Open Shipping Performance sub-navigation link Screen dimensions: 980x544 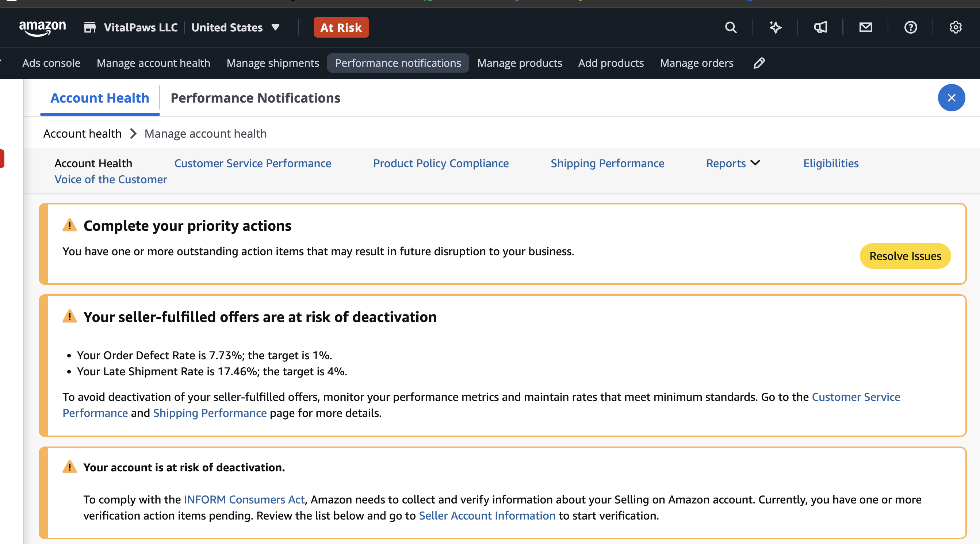(x=607, y=163)
